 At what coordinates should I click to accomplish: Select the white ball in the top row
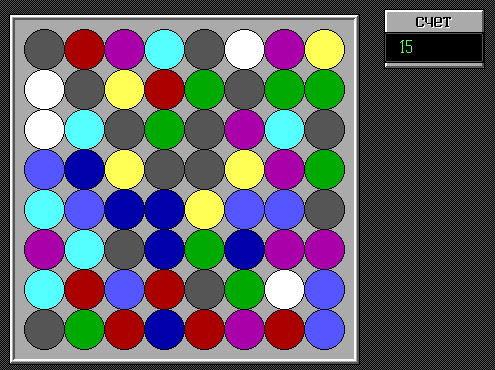tap(244, 49)
